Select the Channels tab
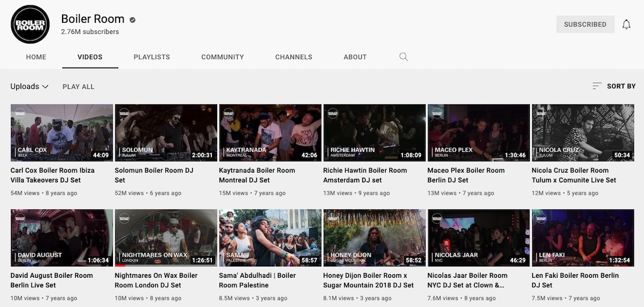The width and height of the screenshot is (644, 307). (x=293, y=57)
